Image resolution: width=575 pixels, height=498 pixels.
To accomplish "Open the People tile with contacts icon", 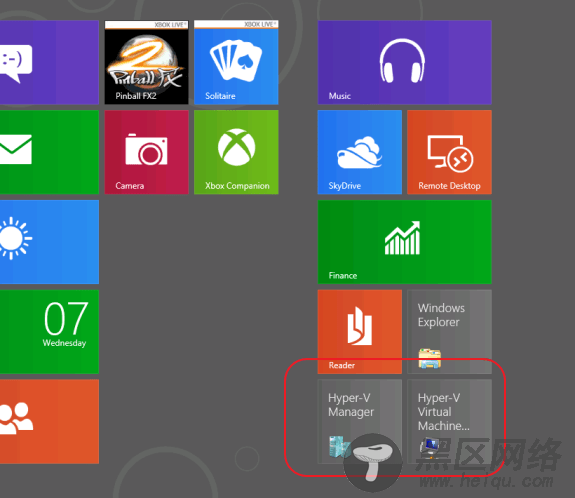I will point(49,422).
